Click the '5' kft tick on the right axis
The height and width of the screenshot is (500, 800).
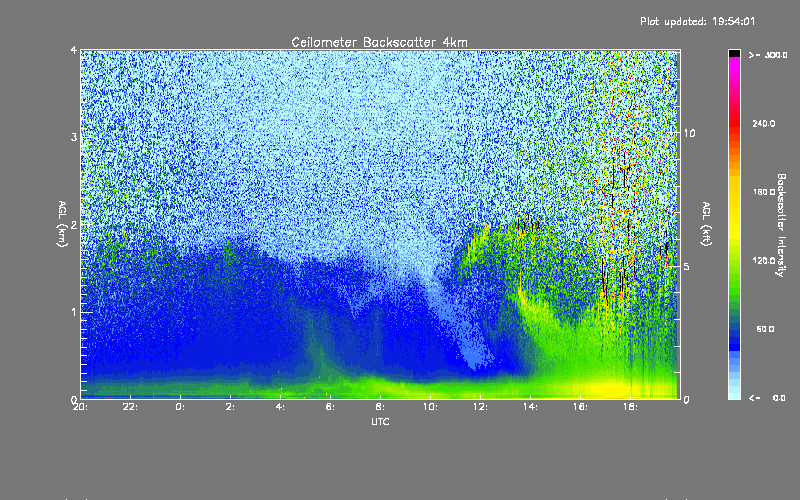[x=686, y=266]
